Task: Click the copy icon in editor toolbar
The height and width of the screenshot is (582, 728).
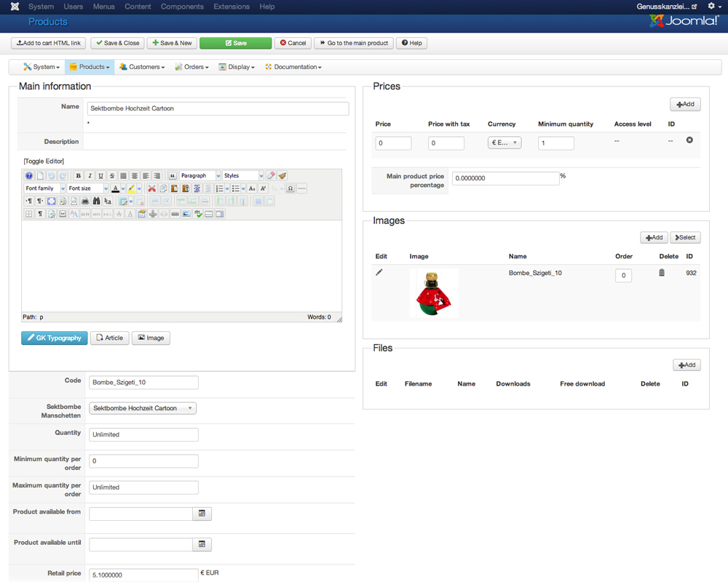Action: pyautogui.click(x=163, y=188)
